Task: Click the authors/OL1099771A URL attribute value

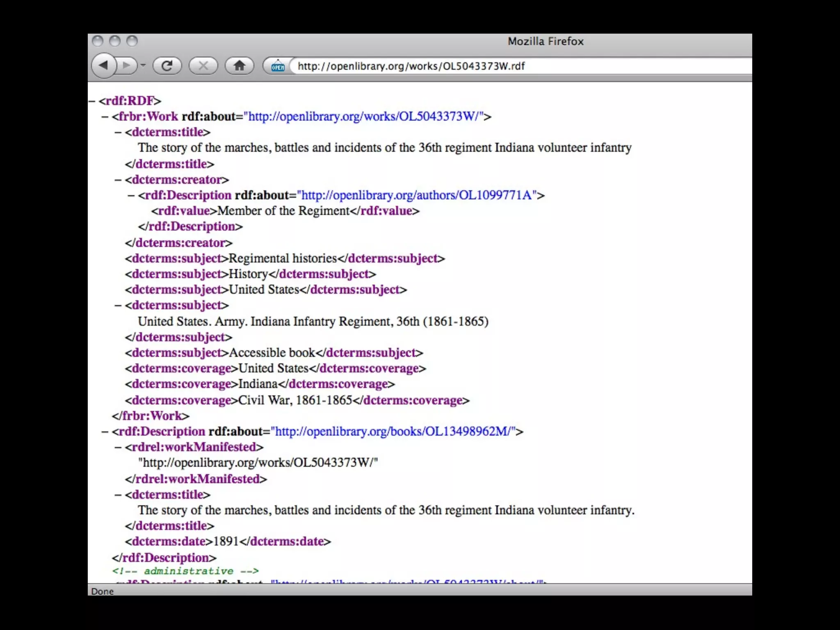Action: pos(417,195)
